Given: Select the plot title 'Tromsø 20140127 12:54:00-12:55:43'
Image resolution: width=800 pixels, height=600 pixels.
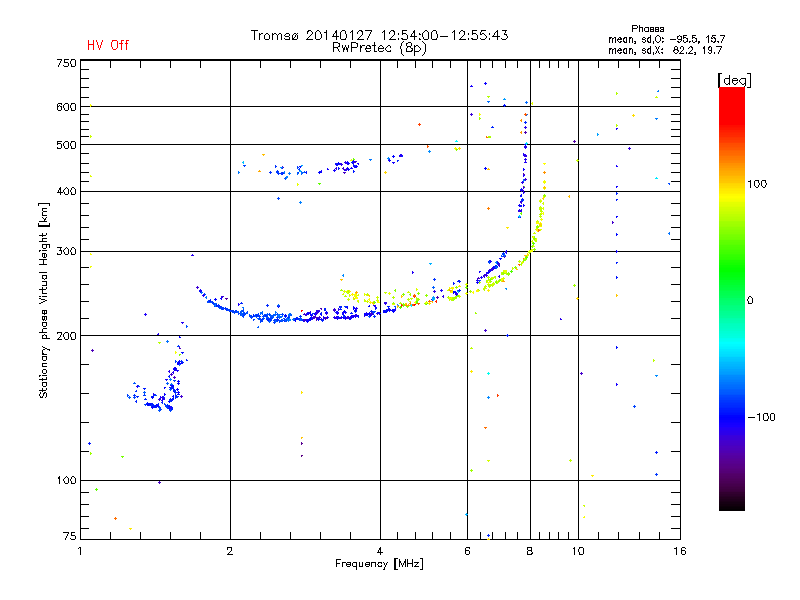Looking at the screenshot, I should click(379, 35).
